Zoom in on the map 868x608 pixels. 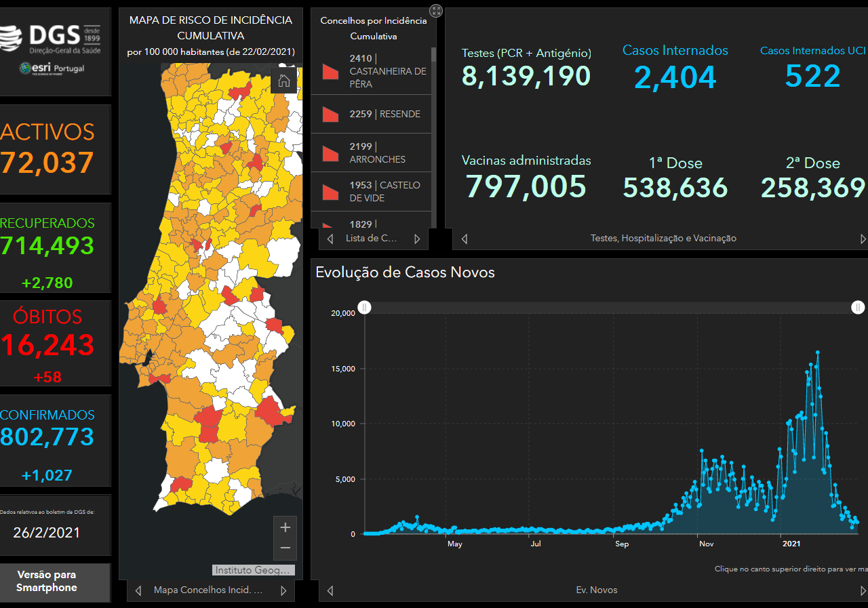coord(285,527)
